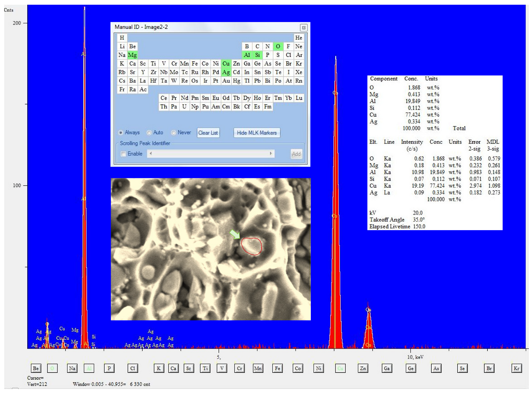Click the Be element marker box
This screenshot has height=393, width=532.
point(36,368)
